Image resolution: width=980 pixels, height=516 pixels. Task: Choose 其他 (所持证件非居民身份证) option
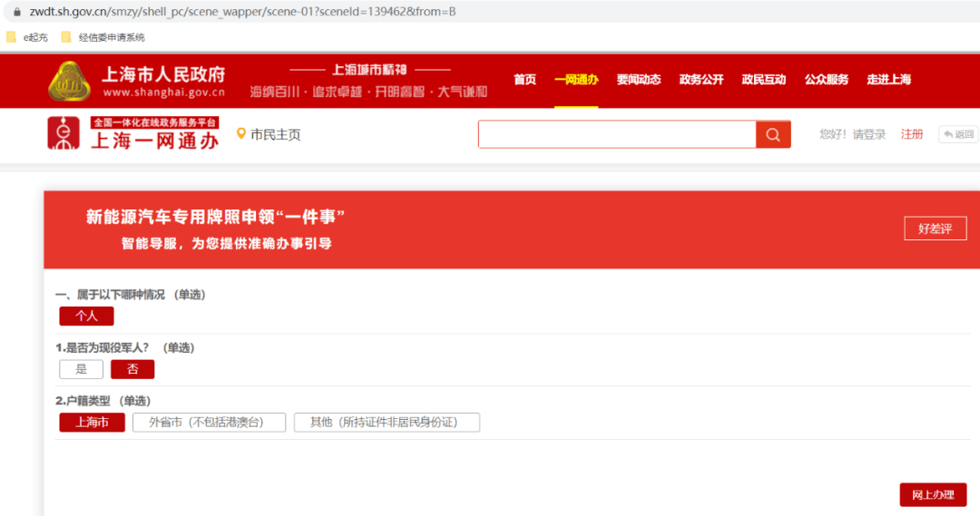coord(387,423)
